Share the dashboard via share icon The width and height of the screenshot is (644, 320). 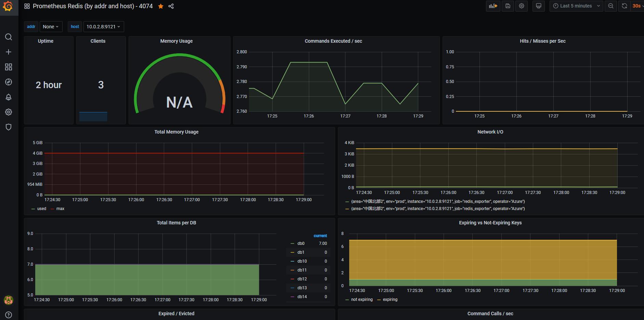(x=171, y=6)
